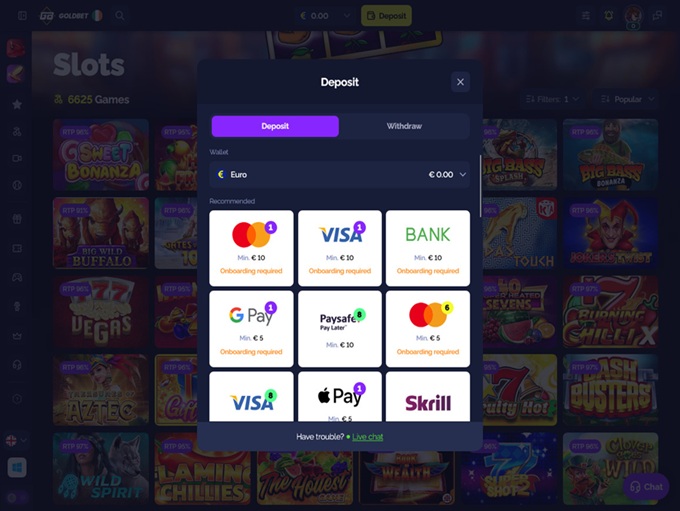Open the balance dropdown in header

[x=324, y=16]
